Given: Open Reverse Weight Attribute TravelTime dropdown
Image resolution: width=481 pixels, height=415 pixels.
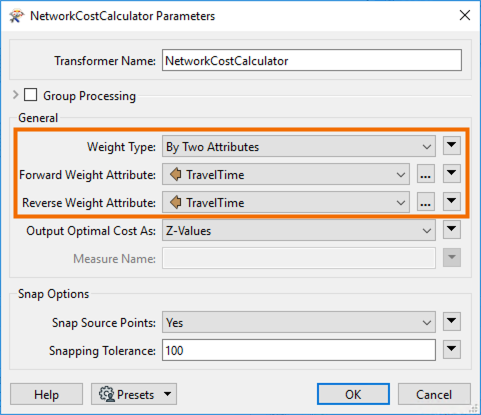Looking at the screenshot, I should (x=286, y=202).
